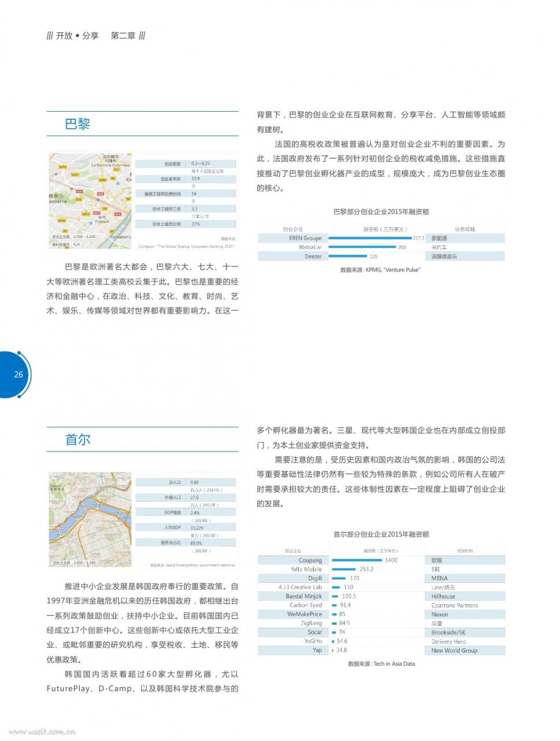
Task: Click the '首尔' section heading
Action: point(78,439)
